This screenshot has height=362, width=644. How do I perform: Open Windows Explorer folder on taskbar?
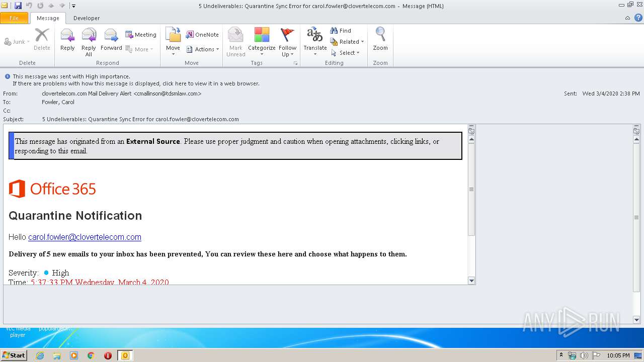pos(57,355)
